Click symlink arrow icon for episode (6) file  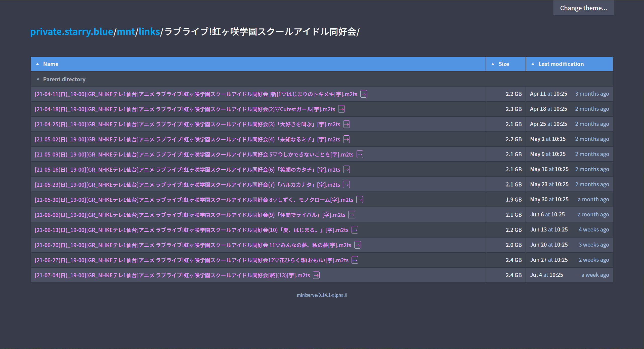[347, 170]
